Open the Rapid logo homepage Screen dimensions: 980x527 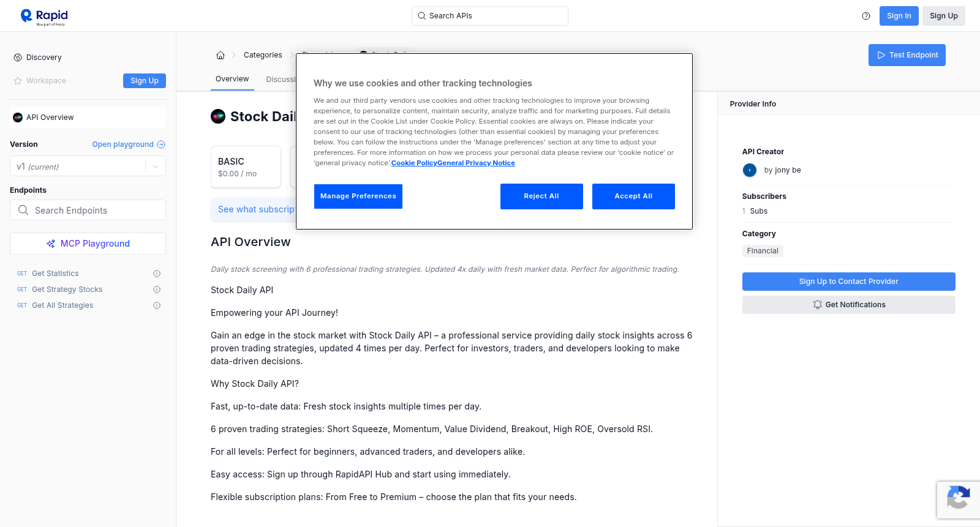44,17
